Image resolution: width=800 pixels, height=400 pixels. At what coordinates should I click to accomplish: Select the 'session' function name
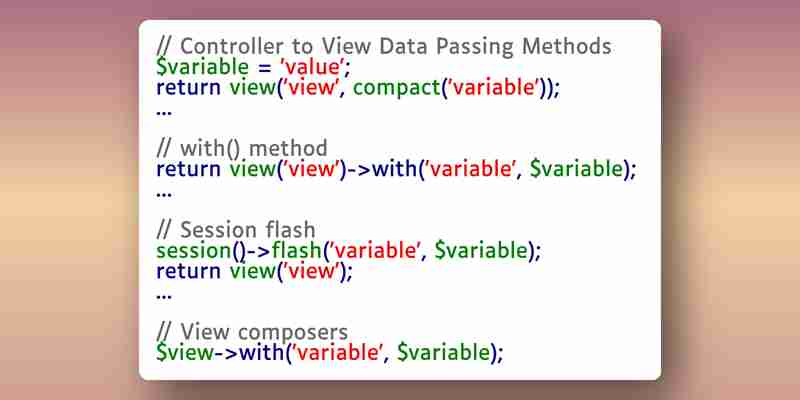194,251
